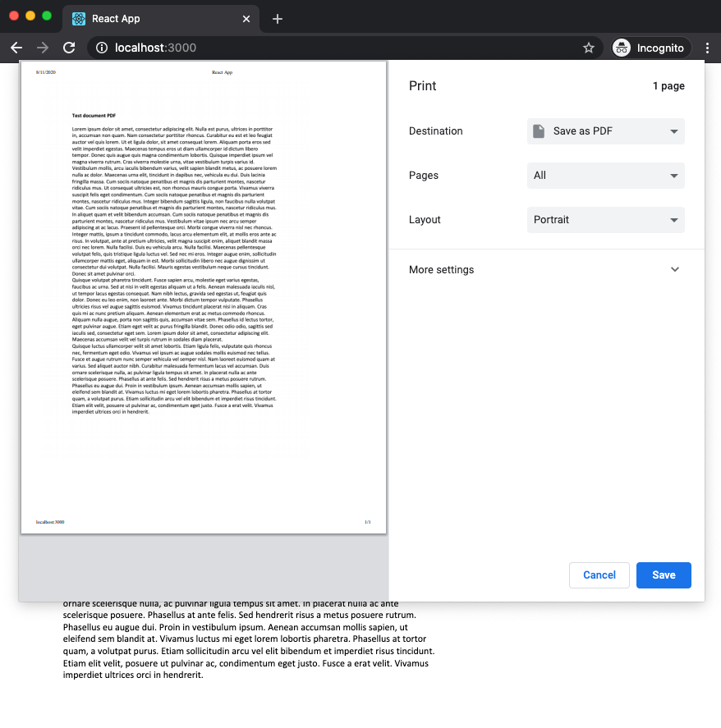The image size is (721, 728).
Task: Click the site info icon in address bar
Action: [101, 48]
